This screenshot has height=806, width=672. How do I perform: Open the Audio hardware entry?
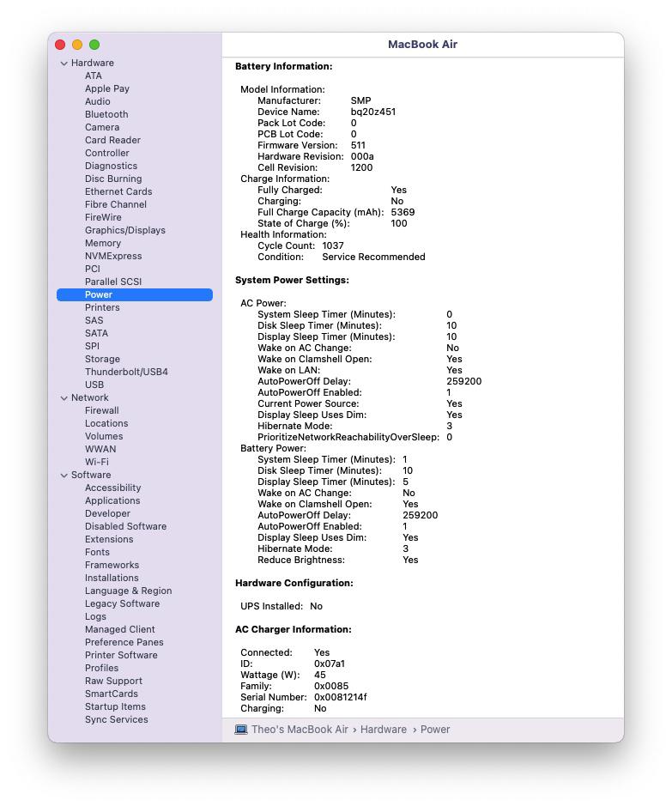[98, 102]
